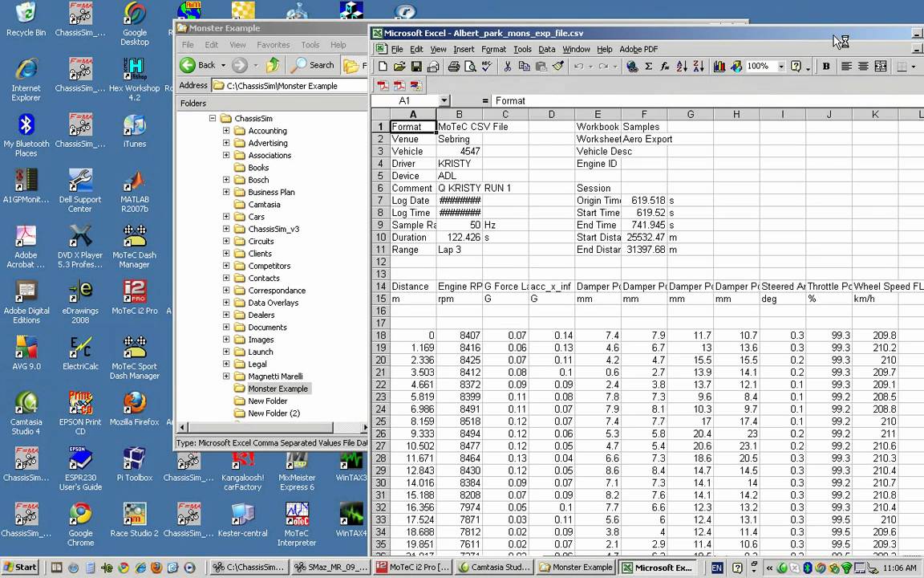Click the Merge and Center icon
The image size is (924, 578).
(881, 67)
